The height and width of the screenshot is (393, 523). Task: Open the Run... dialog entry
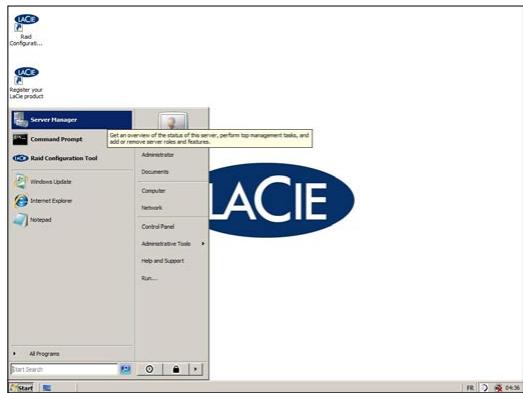point(149,278)
